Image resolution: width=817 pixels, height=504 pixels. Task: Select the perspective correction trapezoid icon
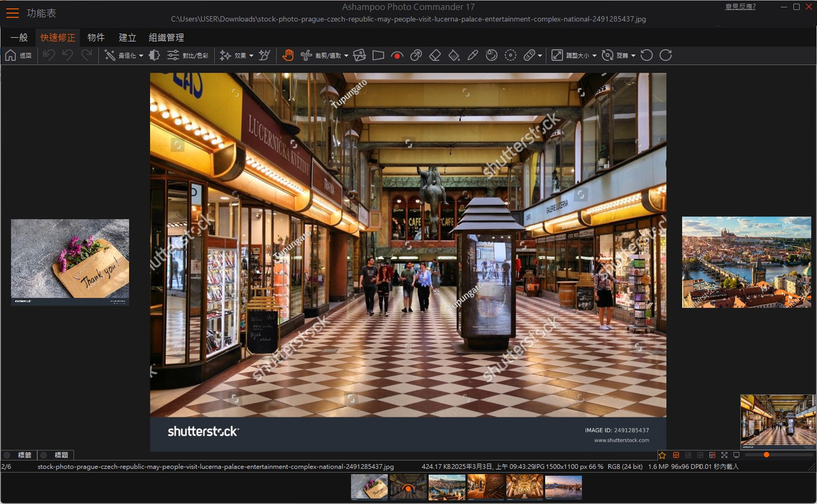pyautogui.click(x=378, y=56)
